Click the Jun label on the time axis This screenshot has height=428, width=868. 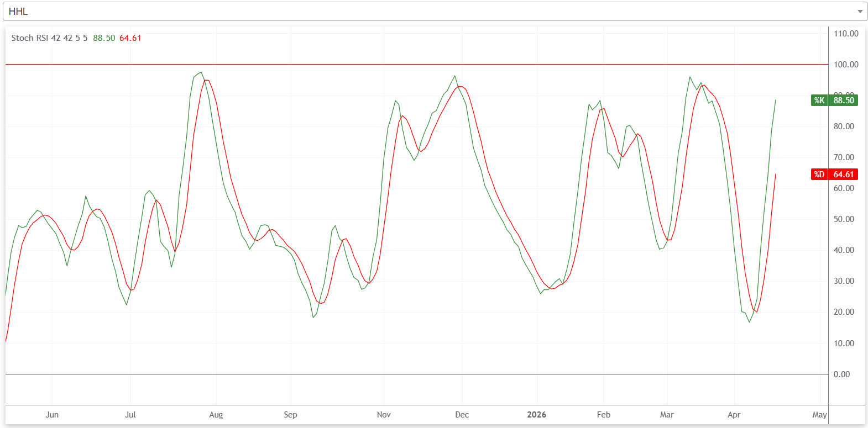pos(52,415)
